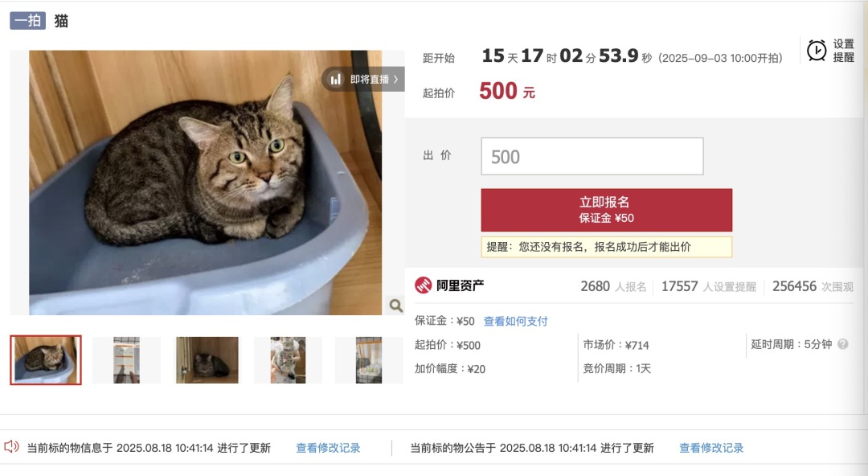This screenshot has height=476, width=868.
Task: Select the second document thumbnail
Action: click(126, 359)
